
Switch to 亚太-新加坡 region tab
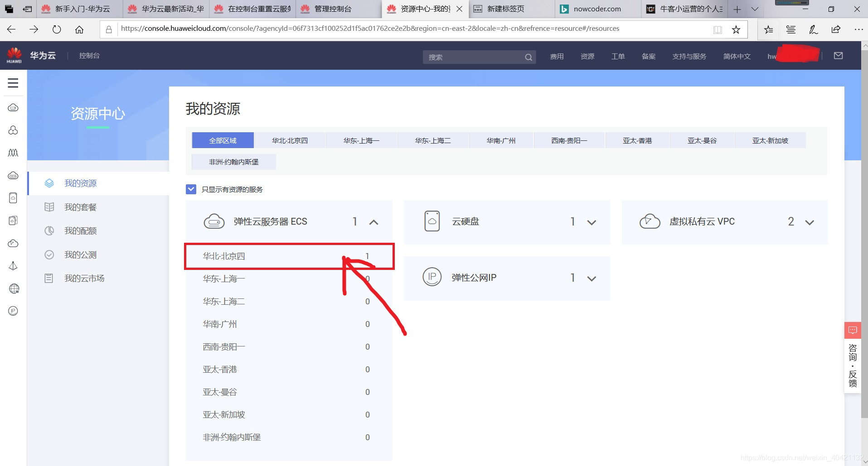click(770, 140)
